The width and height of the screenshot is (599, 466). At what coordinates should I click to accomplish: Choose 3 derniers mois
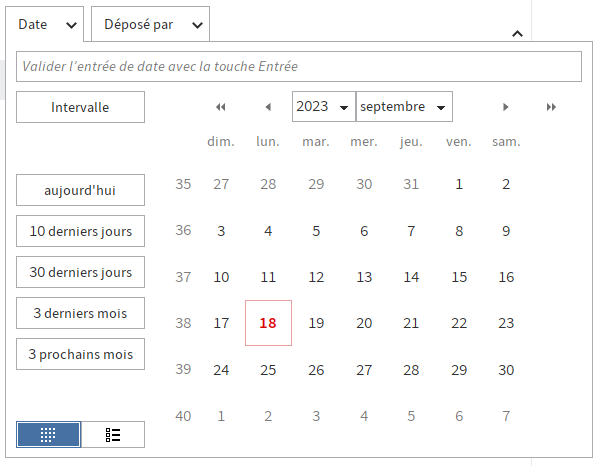point(80,313)
